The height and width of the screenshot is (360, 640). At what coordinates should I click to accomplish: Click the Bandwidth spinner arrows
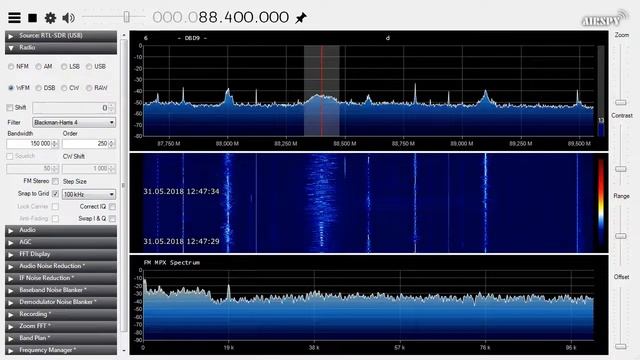[x=55, y=144]
